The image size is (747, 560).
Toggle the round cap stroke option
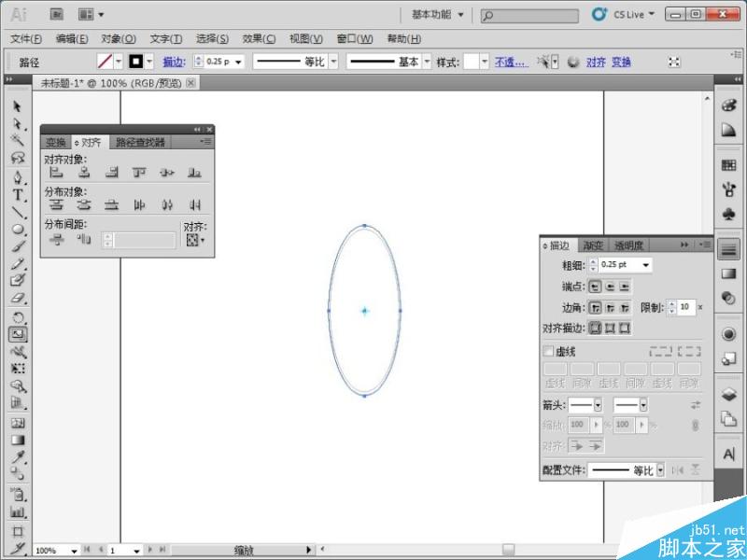[609, 286]
